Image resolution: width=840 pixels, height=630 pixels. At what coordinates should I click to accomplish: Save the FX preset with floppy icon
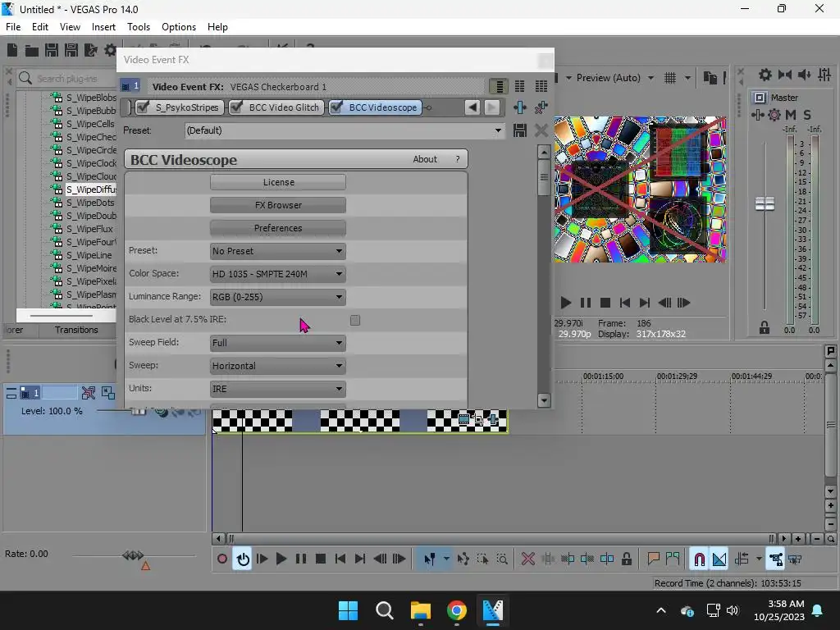point(519,130)
